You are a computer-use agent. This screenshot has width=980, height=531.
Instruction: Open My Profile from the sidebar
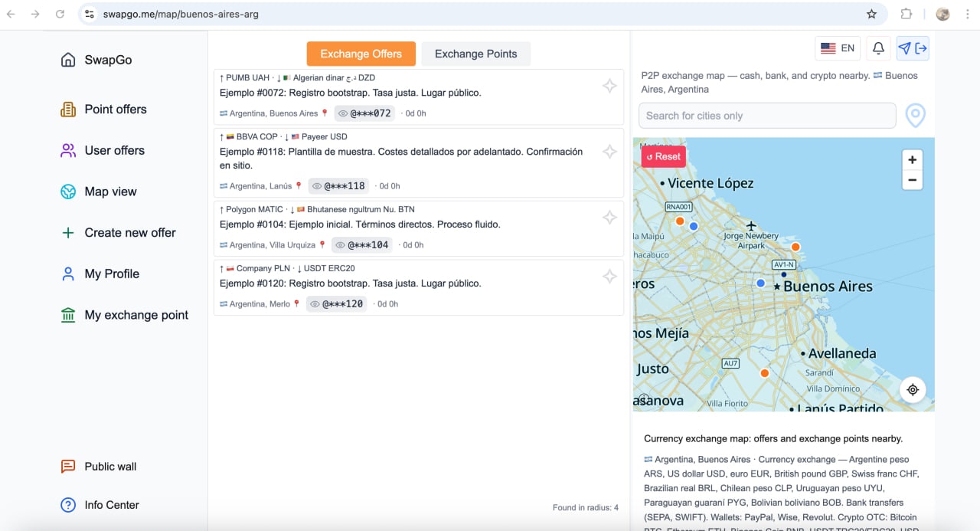click(112, 274)
